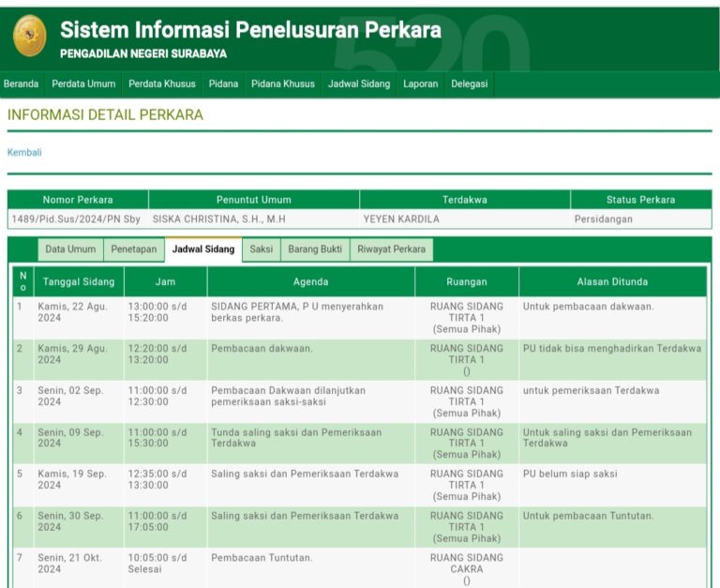720x588 pixels.
Task: Click reason PU tidak bisa menghadirkan Terdakwa
Action: (612, 349)
